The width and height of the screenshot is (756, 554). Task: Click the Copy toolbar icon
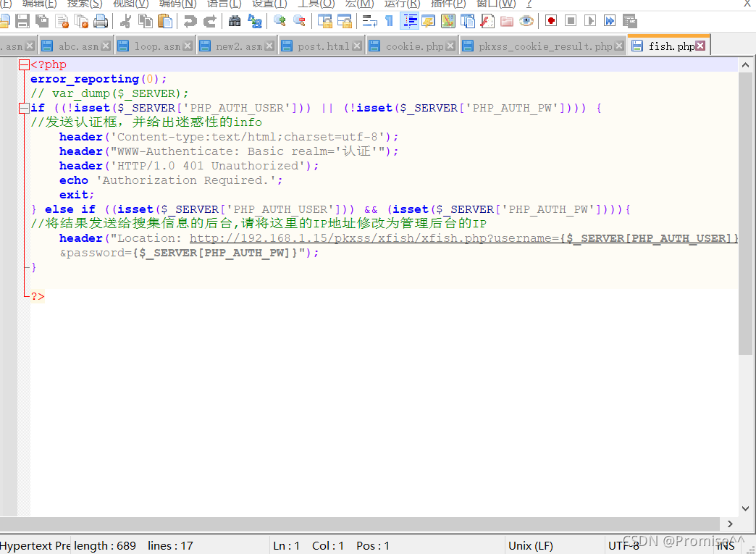145,21
